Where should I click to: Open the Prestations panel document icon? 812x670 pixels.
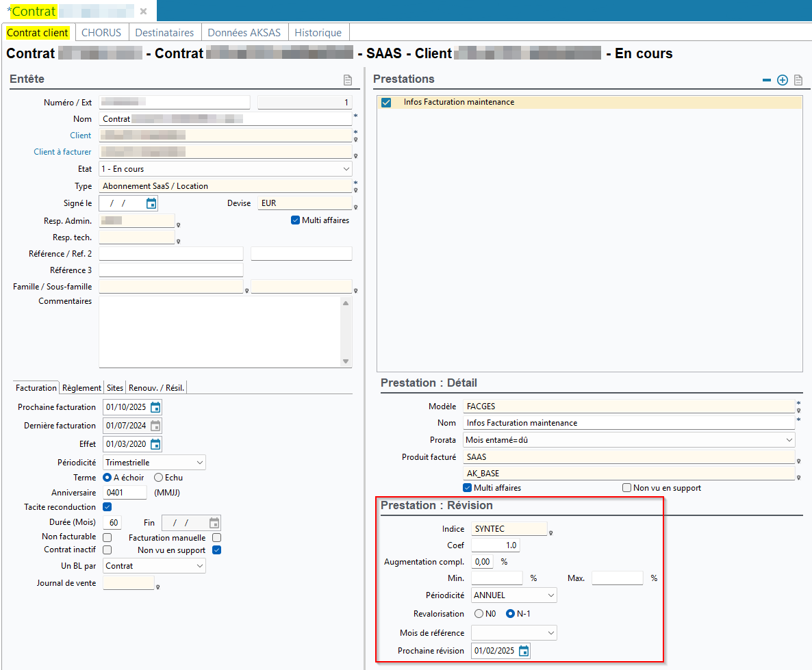798,80
